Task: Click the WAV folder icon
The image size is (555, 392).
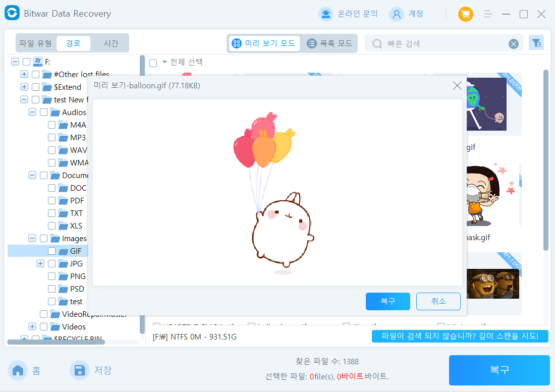Action: point(64,150)
